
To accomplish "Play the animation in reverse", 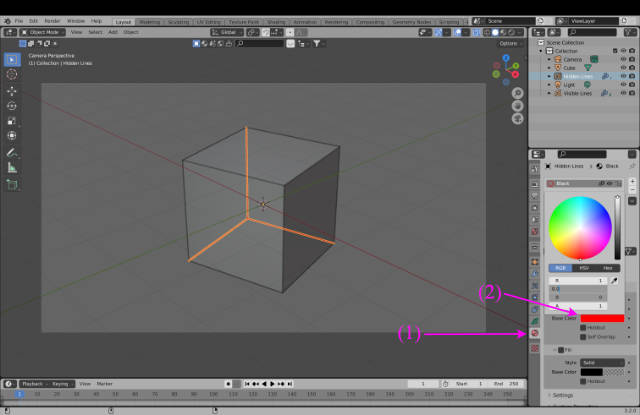I will [x=264, y=384].
